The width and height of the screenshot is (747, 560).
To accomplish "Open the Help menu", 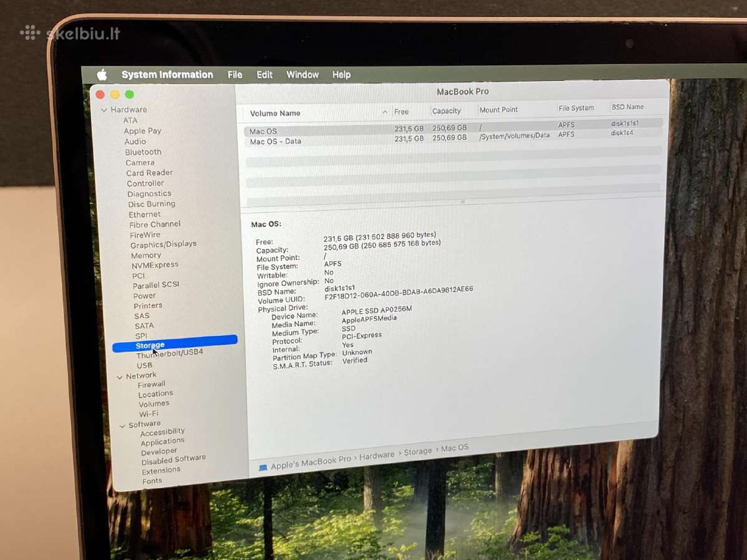I will pyautogui.click(x=341, y=75).
